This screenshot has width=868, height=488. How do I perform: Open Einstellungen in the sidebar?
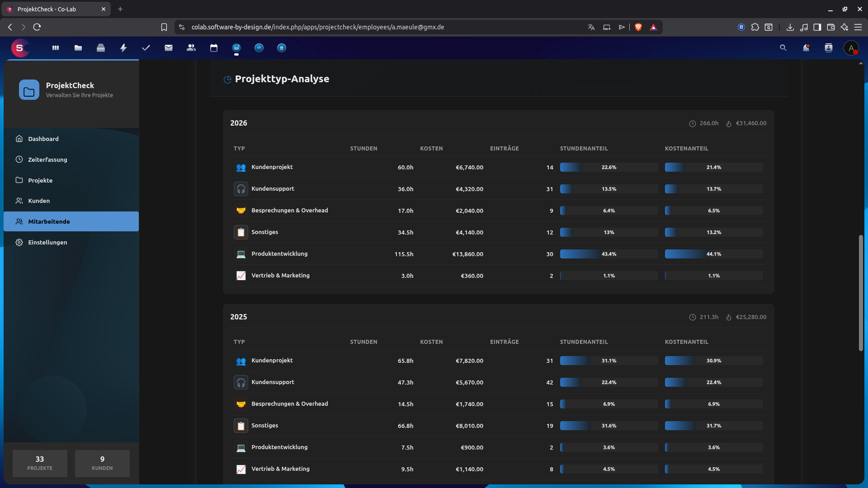[x=47, y=242]
